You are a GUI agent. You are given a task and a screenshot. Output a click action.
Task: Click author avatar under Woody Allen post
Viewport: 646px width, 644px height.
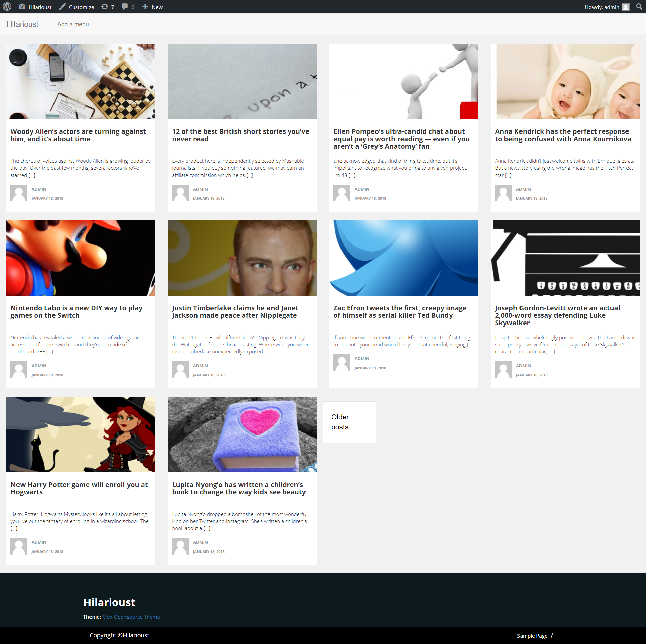[x=19, y=193]
